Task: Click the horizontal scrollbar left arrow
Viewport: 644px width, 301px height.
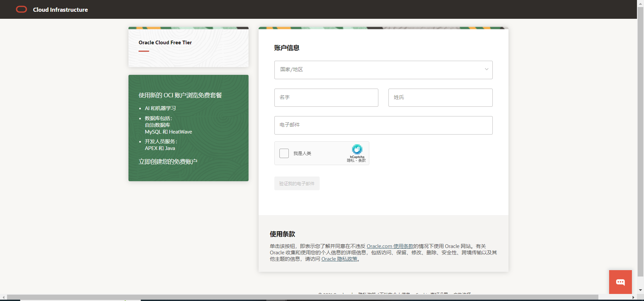Action: pyautogui.click(x=3, y=298)
